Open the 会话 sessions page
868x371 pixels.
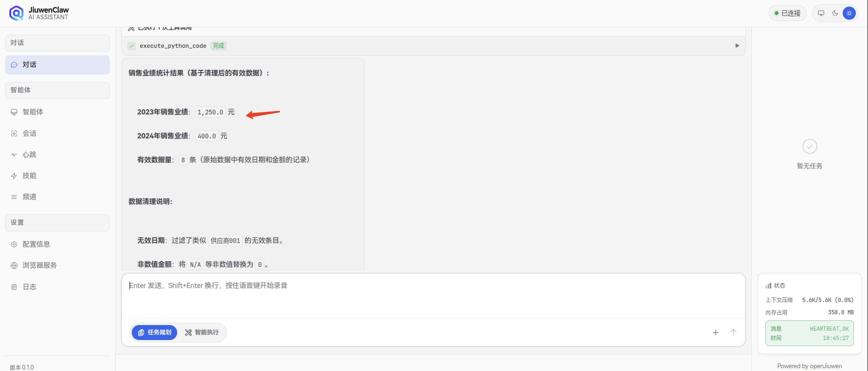pyautogui.click(x=29, y=134)
